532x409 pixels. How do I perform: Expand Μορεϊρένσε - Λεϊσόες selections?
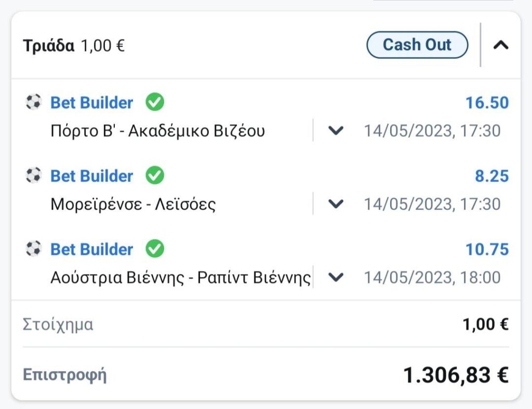336,204
